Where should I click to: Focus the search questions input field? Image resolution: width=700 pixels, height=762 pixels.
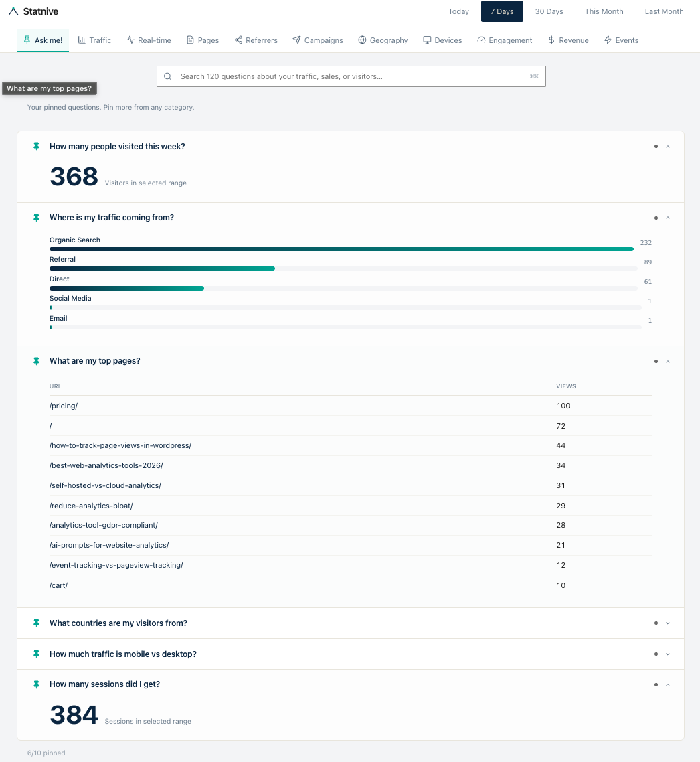point(351,76)
